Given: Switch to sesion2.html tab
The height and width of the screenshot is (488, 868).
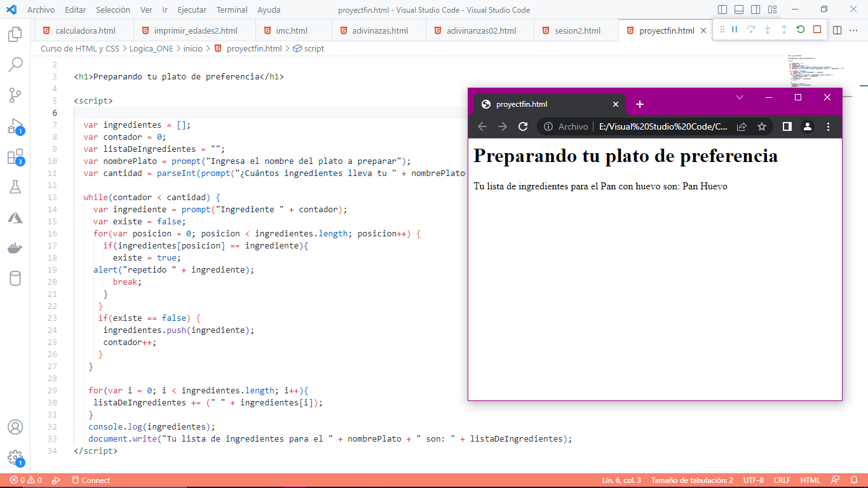Looking at the screenshot, I should click(576, 30).
